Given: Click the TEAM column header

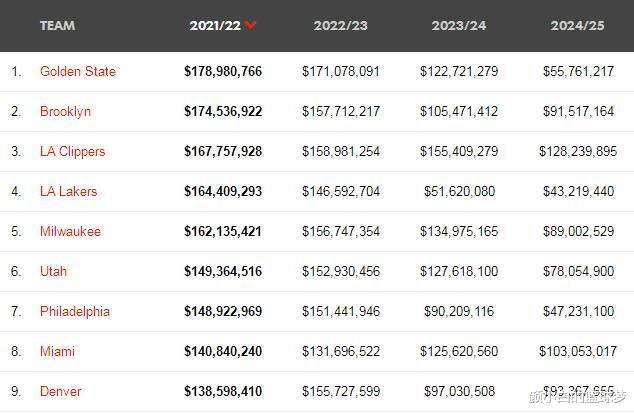Looking at the screenshot, I should click(57, 25).
